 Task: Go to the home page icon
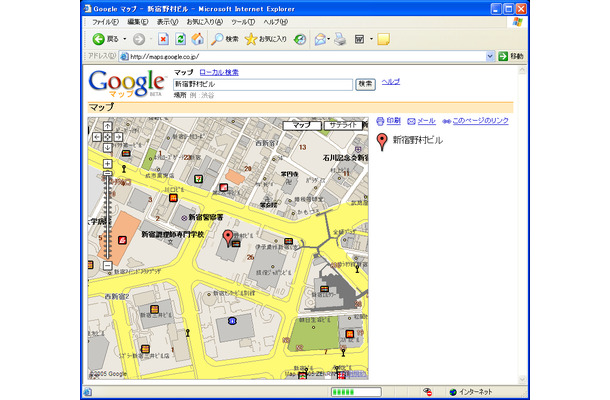tap(198, 39)
